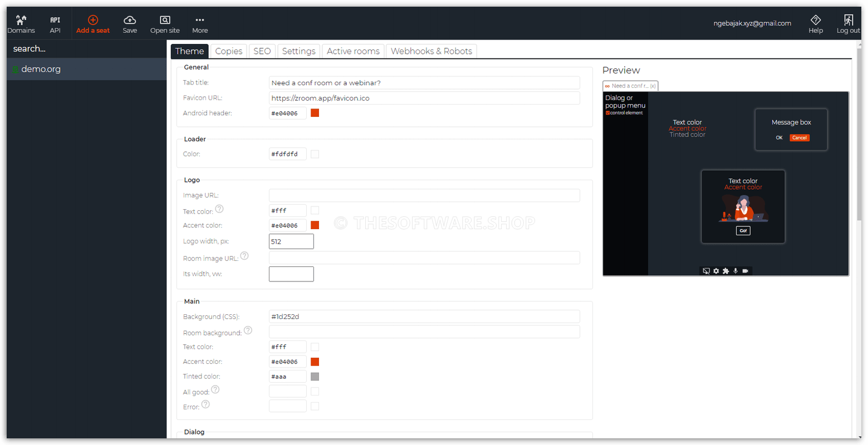The width and height of the screenshot is (868, 445).
Task: Click the crossed-out screen share icon in preview
Action: pos(706,271)
